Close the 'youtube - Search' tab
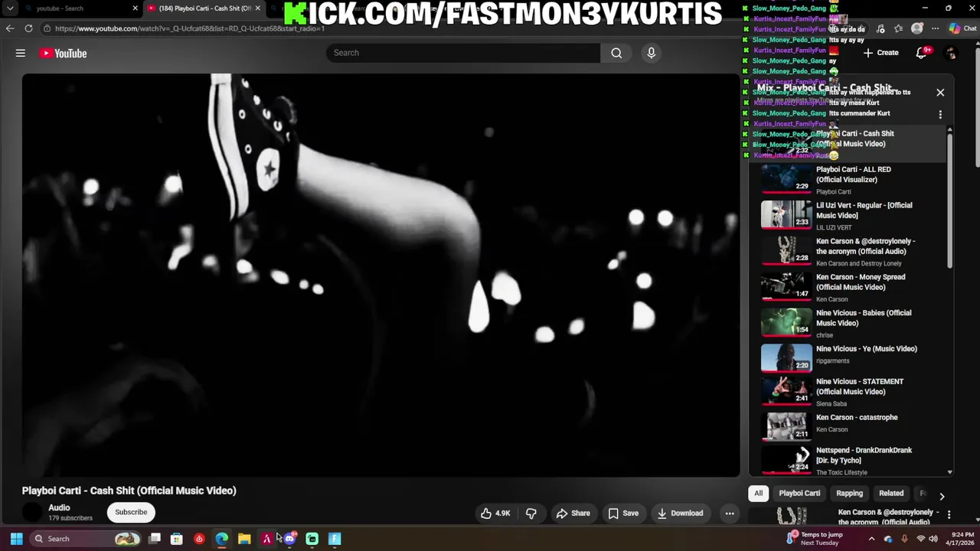 (x=136, y=8)
